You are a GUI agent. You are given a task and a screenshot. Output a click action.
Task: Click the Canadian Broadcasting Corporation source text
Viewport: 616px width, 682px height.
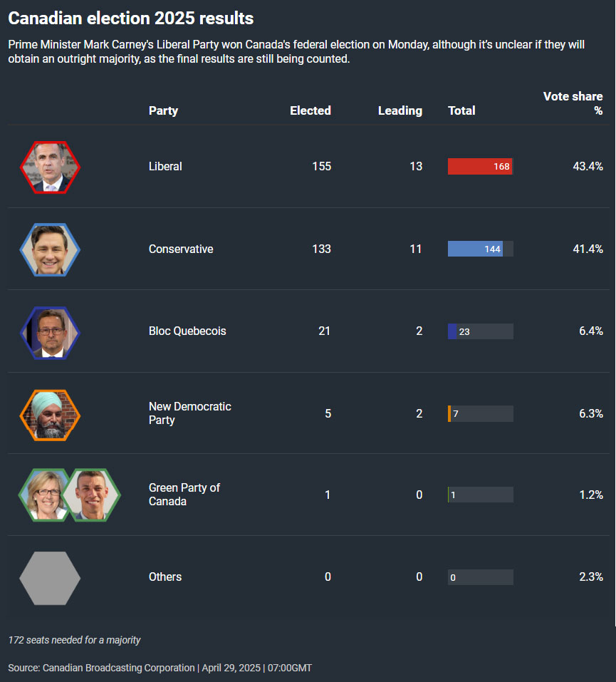118,668
